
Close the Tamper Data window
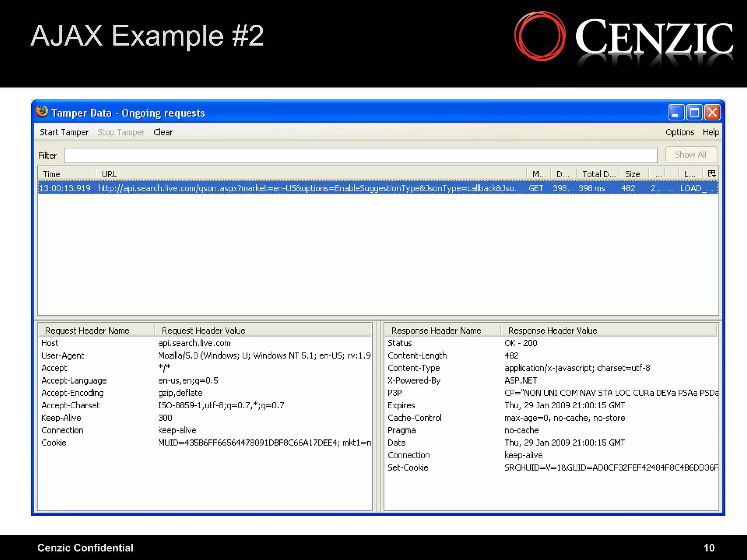pyautogui.click(x=712, y=112)
